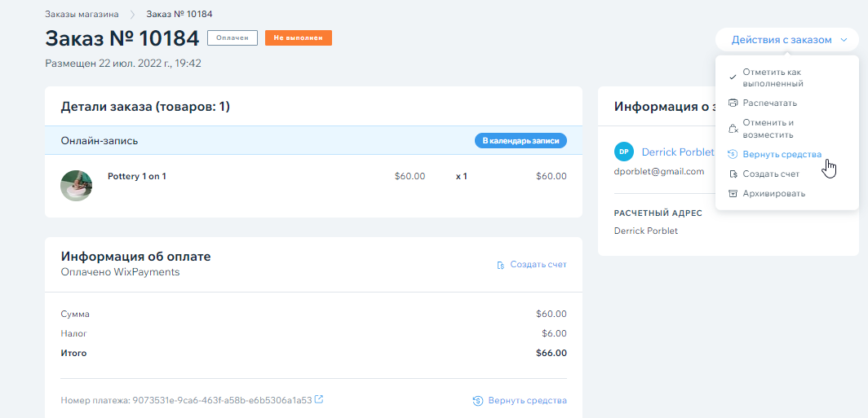Click the archive box icon in the menu
Viewport: 868px width, 418px height.
(733, 194)
